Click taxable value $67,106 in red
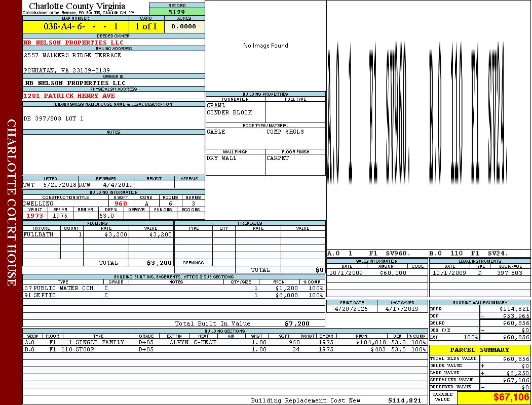The width and height of the screenshot is (532, 405). pos(511,397)
